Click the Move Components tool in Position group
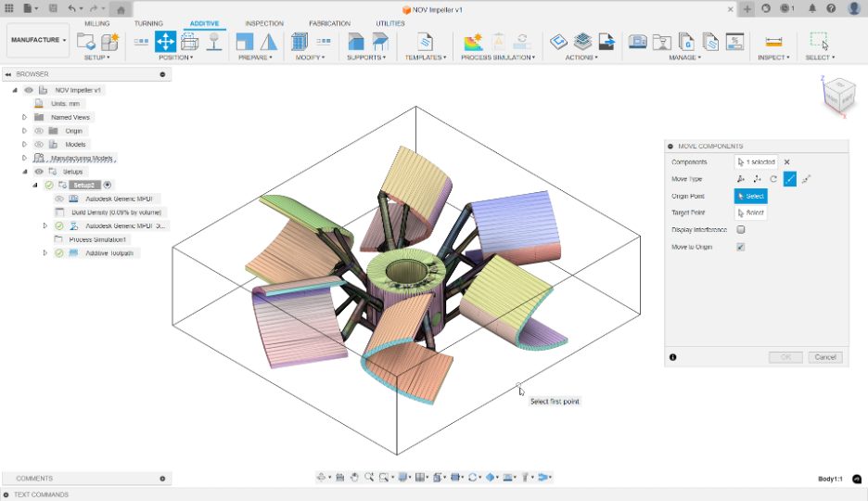Screen dimensions: 868x501 [165, 42]
